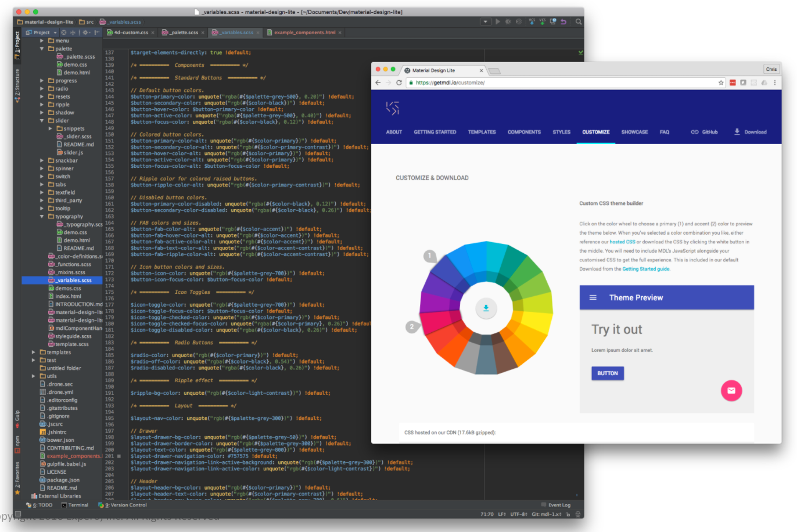Open GETTING STARTED site nav item

[435, 132]
